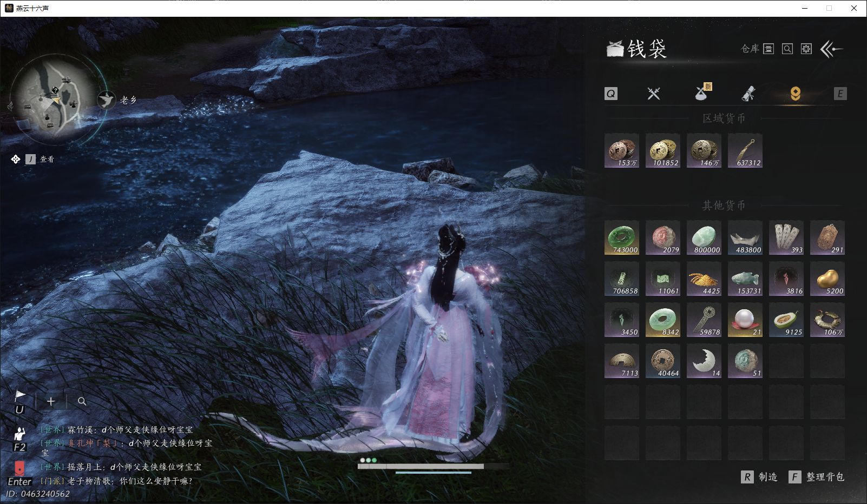
Task: Select the golden hairpin currency 637312
Action: click(x=745, y=150)
